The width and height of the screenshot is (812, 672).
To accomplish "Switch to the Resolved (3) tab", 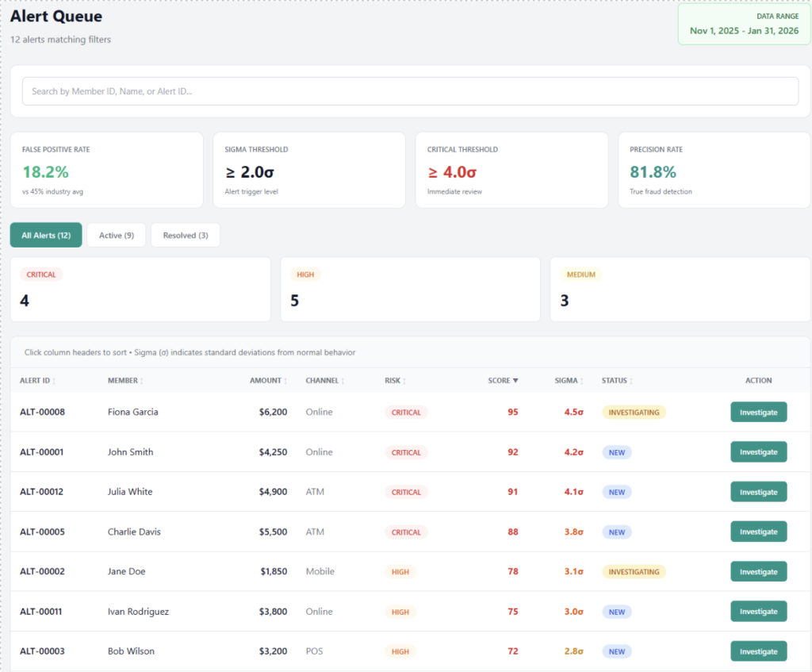I will click(x=186, y=235).
